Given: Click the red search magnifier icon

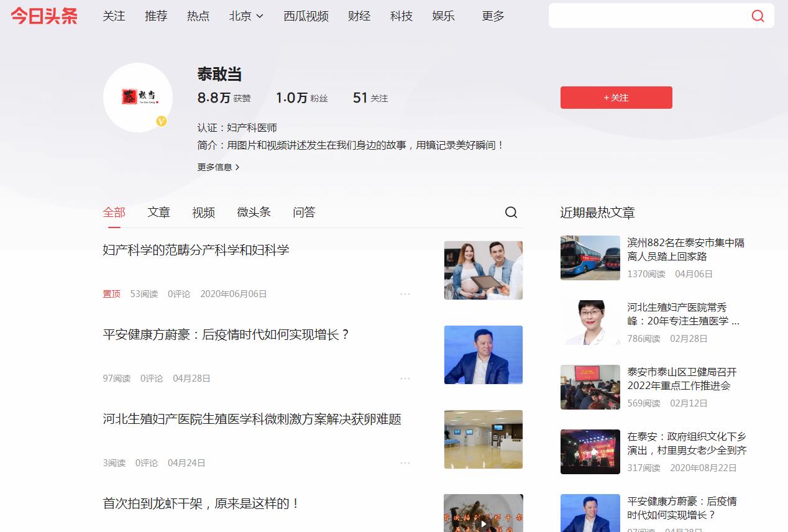Looking at the screenshot, I should click(758, 16).
